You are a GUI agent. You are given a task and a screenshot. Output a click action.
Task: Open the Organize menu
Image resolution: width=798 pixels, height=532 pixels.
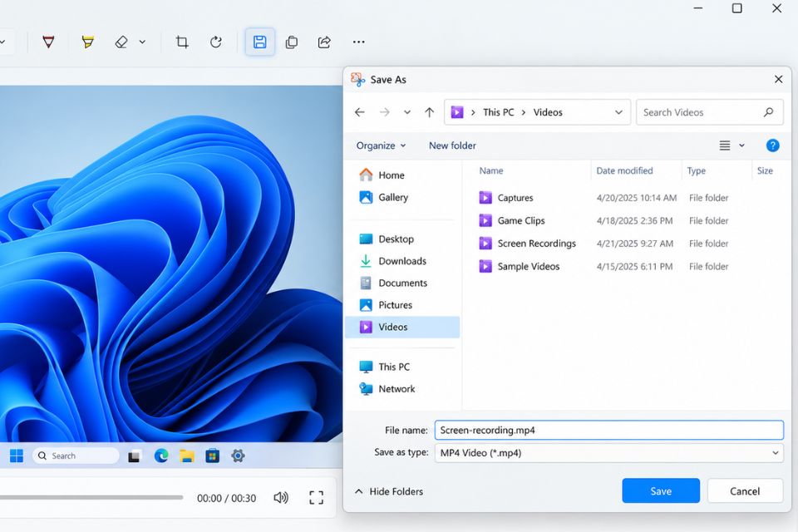381,145
